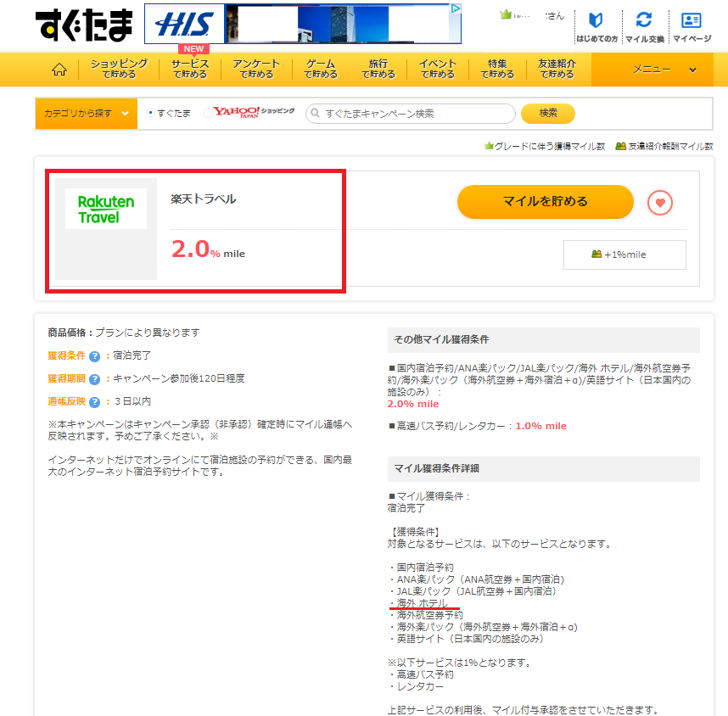The width and height of the screenshot is (728, 716).
Task: Open the ゲームで貯める menu
Action: 321,69
